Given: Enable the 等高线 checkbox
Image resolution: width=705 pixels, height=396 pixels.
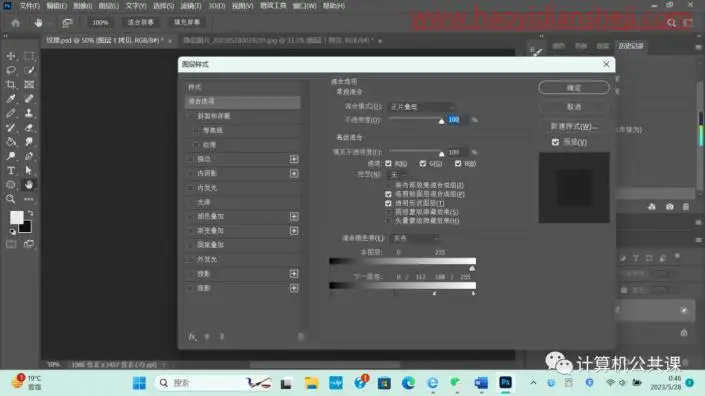Looking at the screenshot, I should (196, 130).
